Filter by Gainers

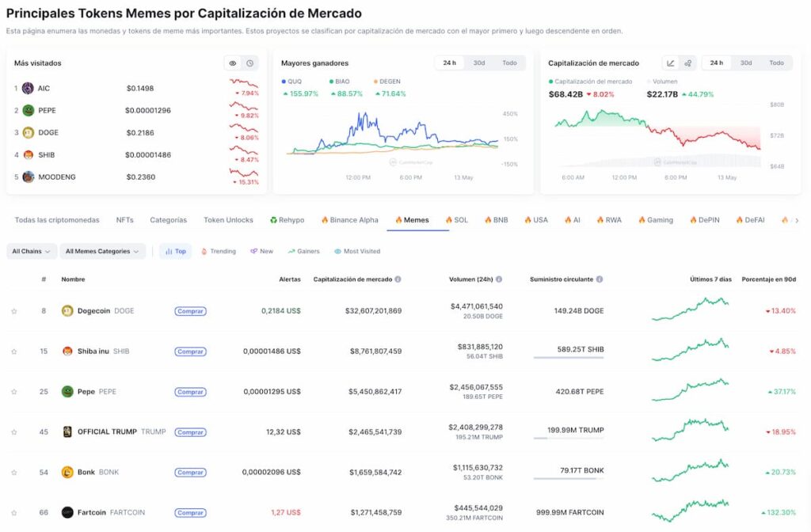[303, 251]
